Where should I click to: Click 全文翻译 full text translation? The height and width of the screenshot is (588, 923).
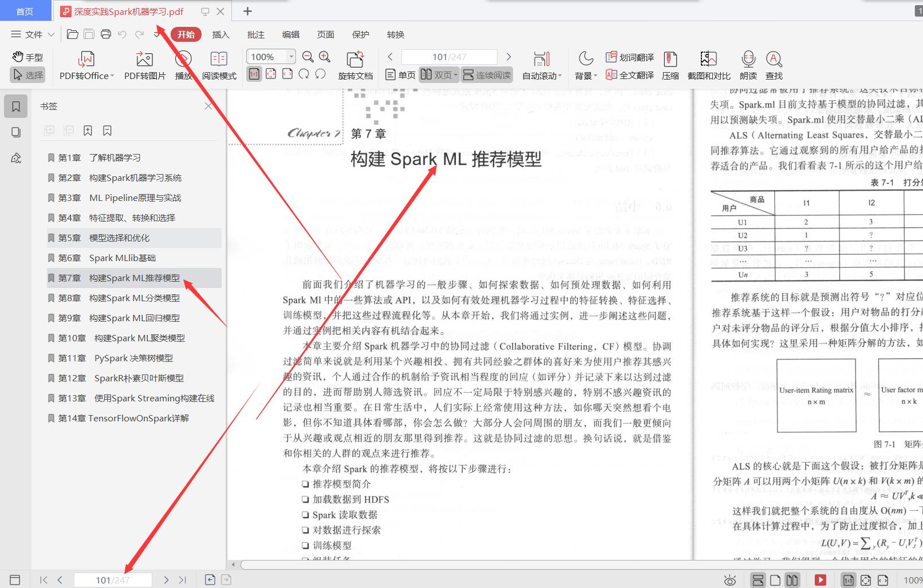tap(630, 75)
